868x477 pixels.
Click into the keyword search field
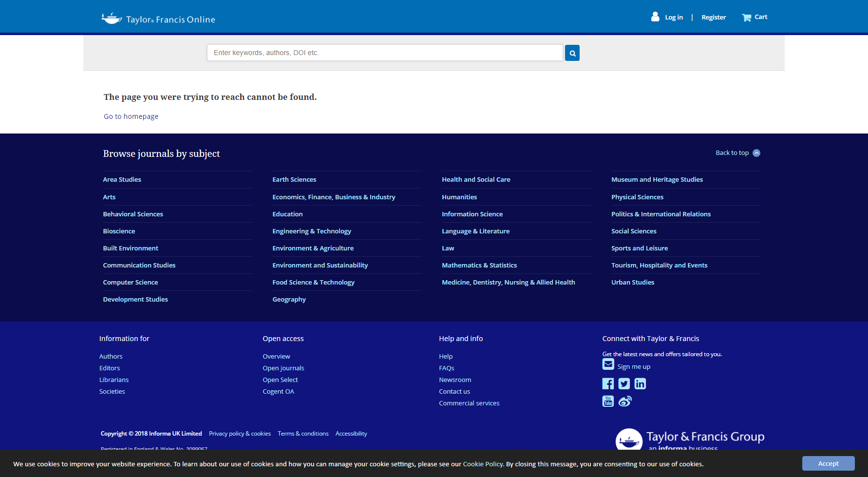pyautogui.click(x=385, y=53)
